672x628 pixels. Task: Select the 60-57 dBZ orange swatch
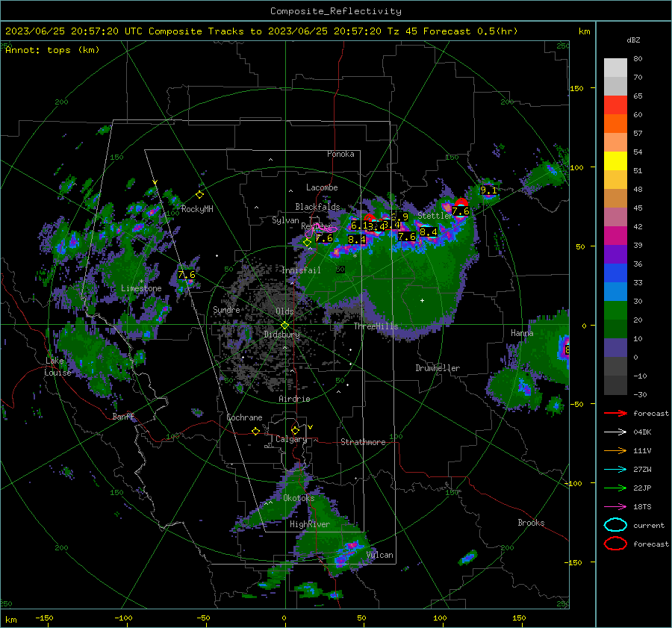pos(615,124)
